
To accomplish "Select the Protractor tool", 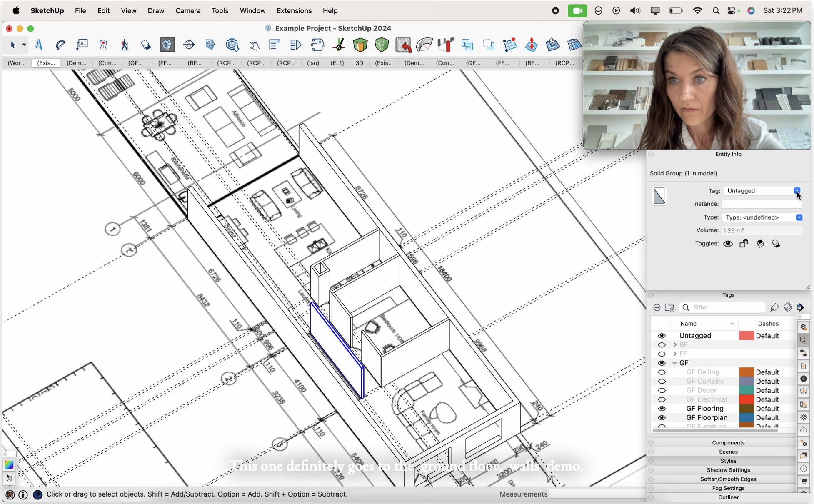I will pyautogui.click(x=61, y=45).
